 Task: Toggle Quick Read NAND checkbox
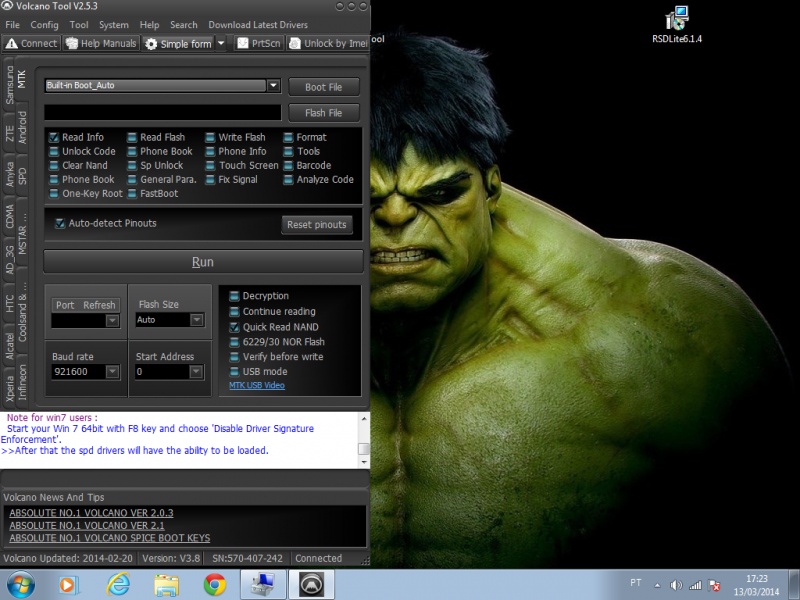[234, 327]
